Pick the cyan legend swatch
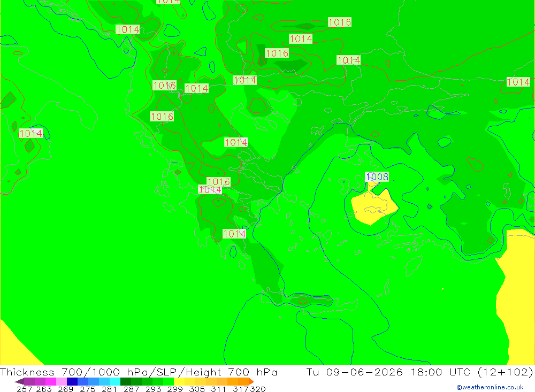Image resolution: width=535 pixels, height=392 pixels. 115,381
